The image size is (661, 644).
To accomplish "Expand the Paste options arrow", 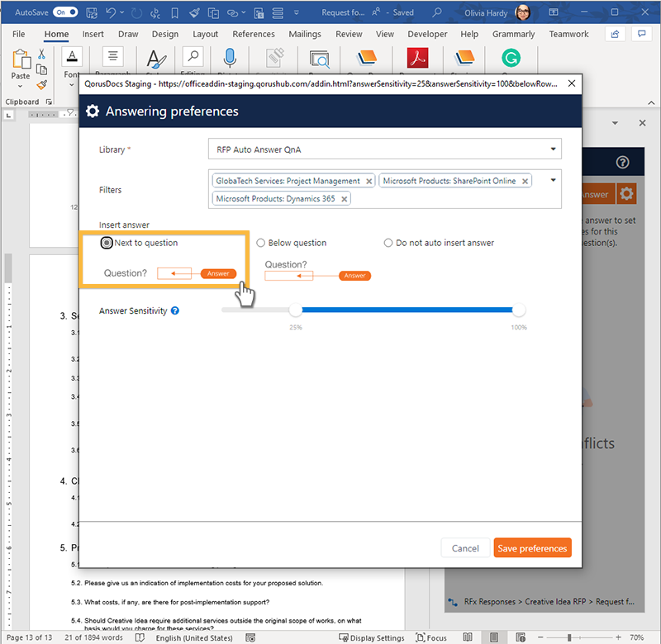I will [x=20, y=87].
